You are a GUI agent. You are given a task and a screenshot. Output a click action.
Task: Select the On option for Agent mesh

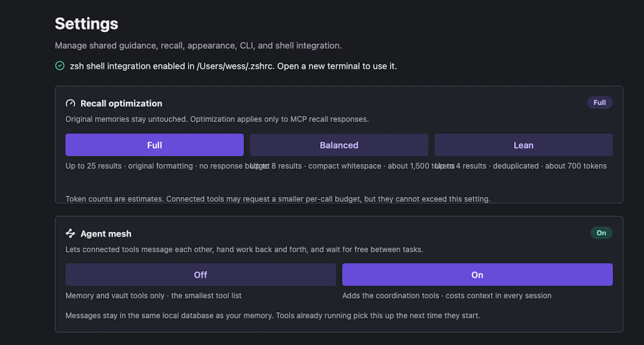tap(477, 275)
